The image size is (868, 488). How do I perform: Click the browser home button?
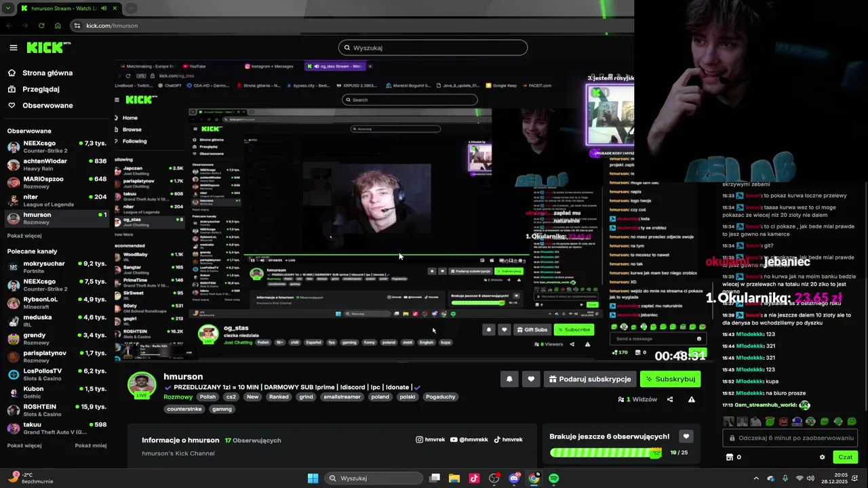click(x=58, y=25)
